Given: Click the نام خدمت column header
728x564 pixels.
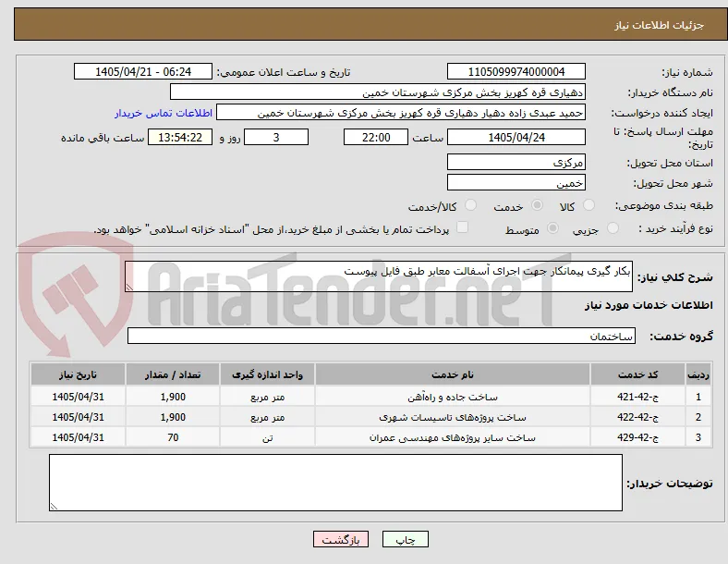Looking at the screenshot, I should 453,374.
